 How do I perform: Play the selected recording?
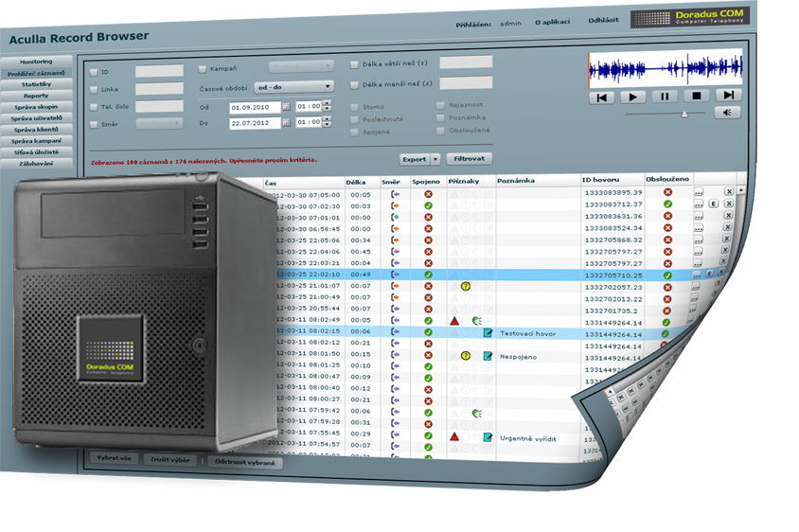point(633,97)
